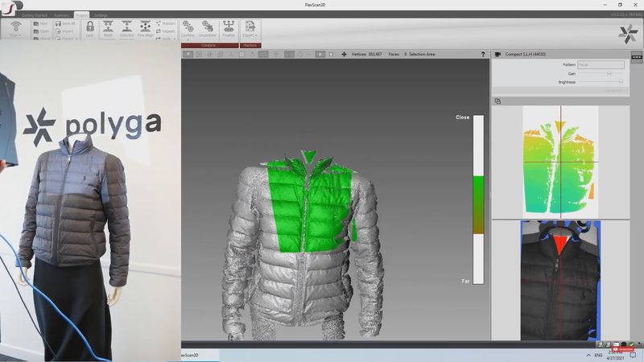Click the Markers button in the ribbon

coord(166,23)
